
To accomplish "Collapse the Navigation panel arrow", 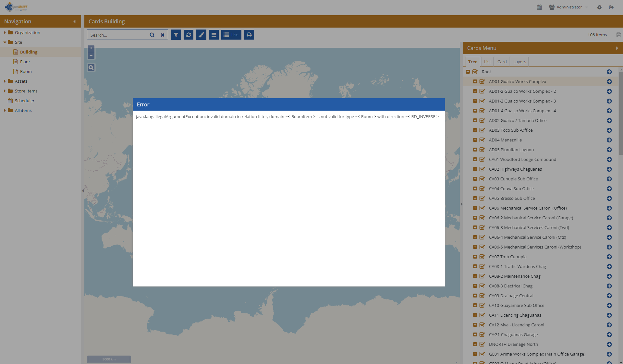I will (x=74, y=21).
